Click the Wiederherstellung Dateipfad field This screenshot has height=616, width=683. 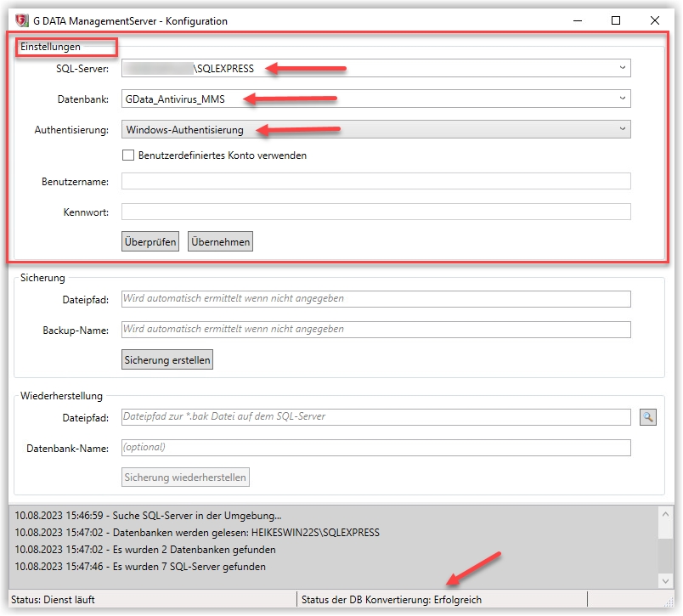(376, 417)
